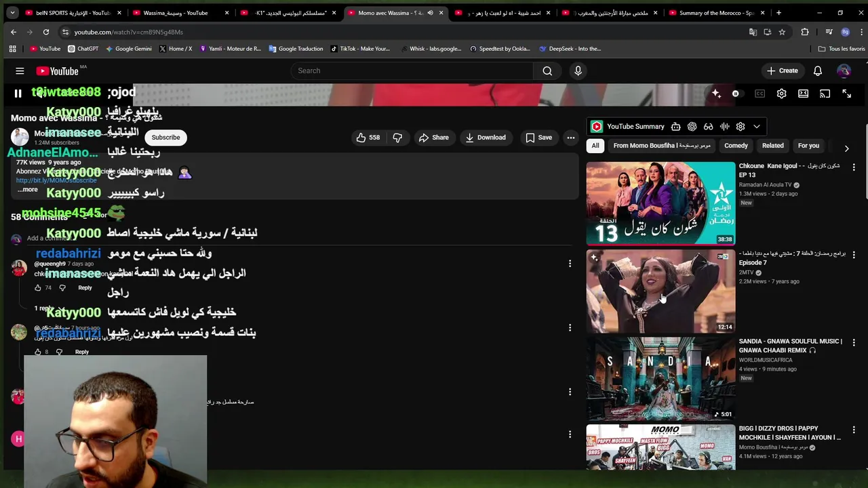Click the robot icon in YouTube Summary

click(x=676, y=127)
